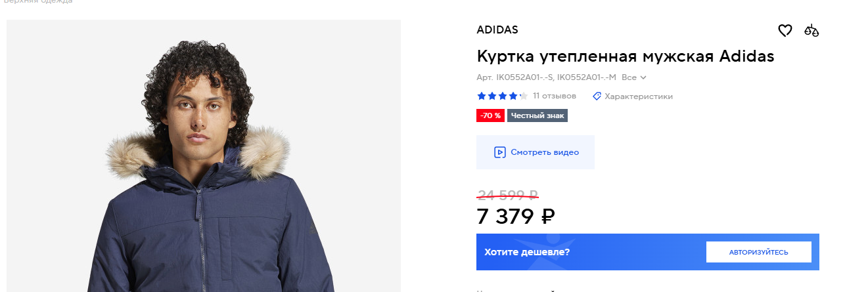Click the Характеристики text link
The image size is (868, 292).
point(638,96)
